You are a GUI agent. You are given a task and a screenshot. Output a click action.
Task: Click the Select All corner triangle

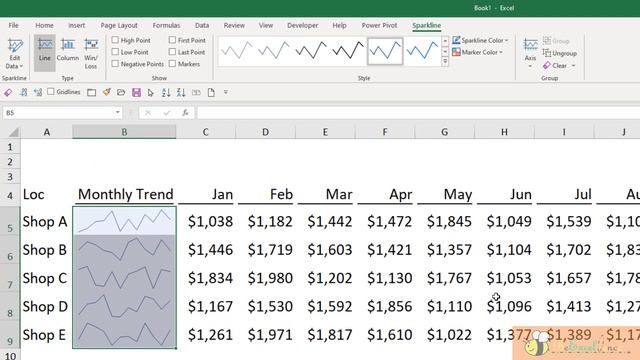coord(14,132)
